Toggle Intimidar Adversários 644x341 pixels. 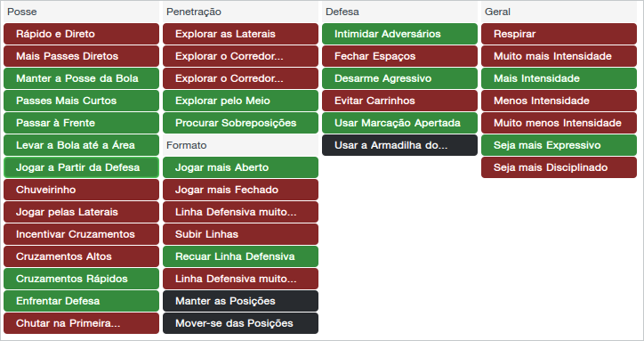(x=399, y=34)
